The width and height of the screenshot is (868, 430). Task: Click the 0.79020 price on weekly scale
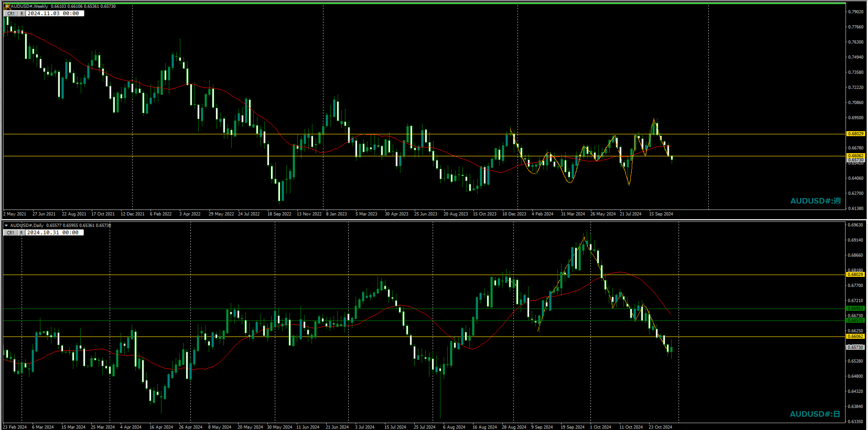point(856,12)
